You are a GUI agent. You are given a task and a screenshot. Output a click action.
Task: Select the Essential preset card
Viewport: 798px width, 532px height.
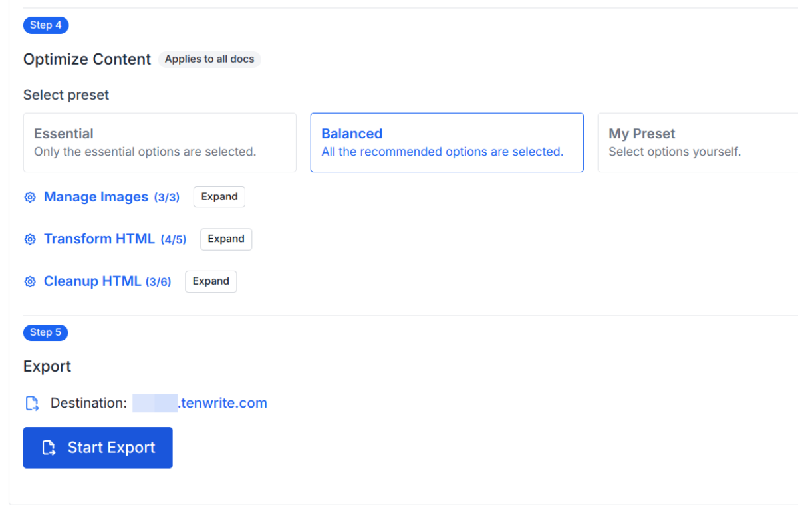(160, 142)
